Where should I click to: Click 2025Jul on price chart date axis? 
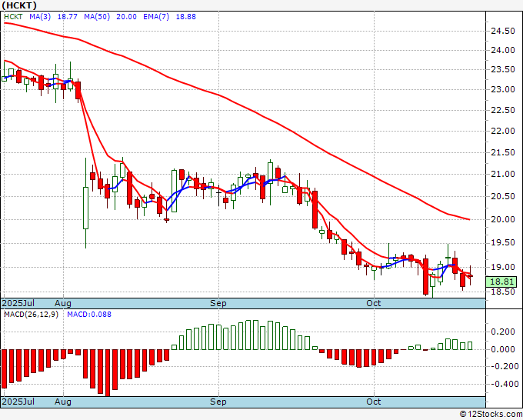[18, 303]
